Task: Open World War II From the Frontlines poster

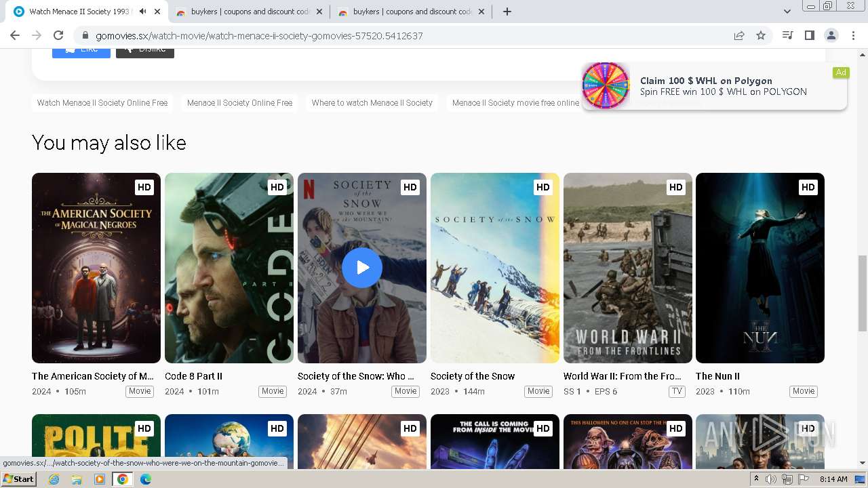Action: [628, 268]
